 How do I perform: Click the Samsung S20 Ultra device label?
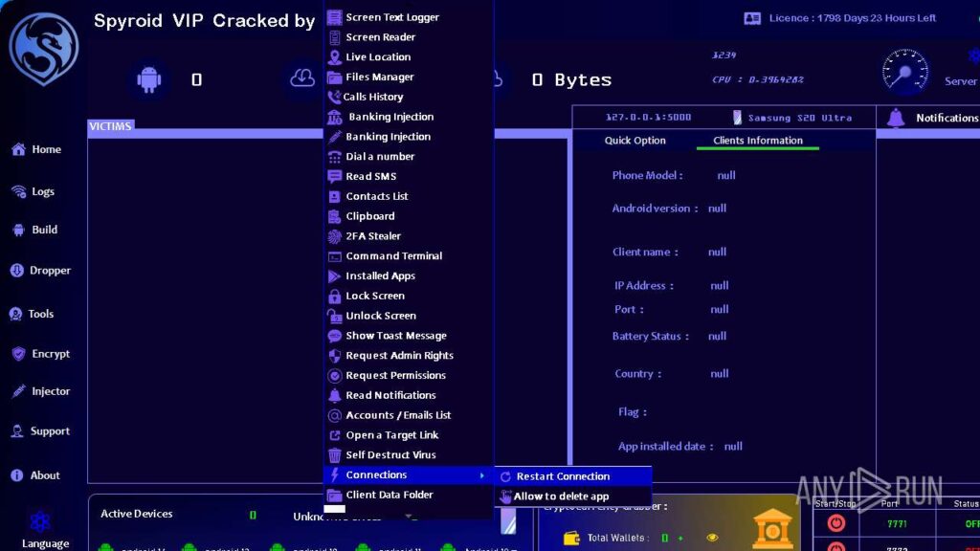[800, 118]
